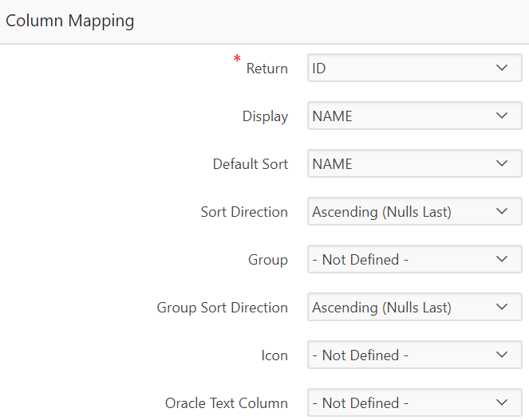Click the Column Mapping section header

tap(70, 22)
